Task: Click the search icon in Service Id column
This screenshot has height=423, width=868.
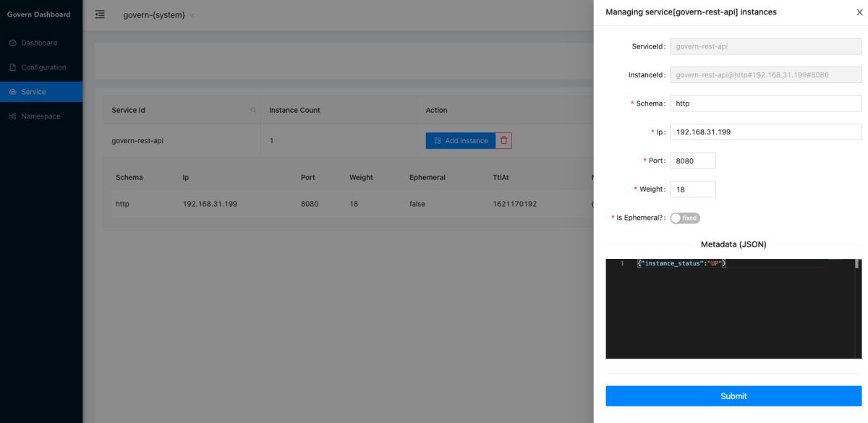Action: 253,111
